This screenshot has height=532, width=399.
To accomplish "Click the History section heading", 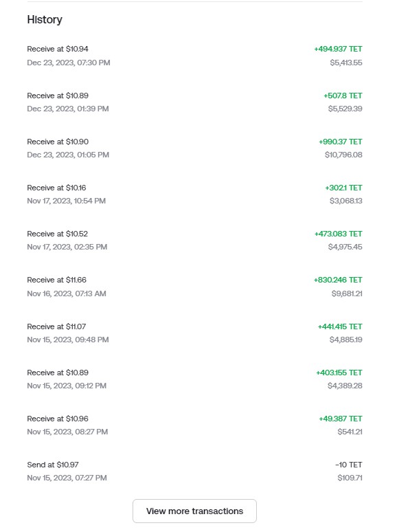I will tap(45, 20).
